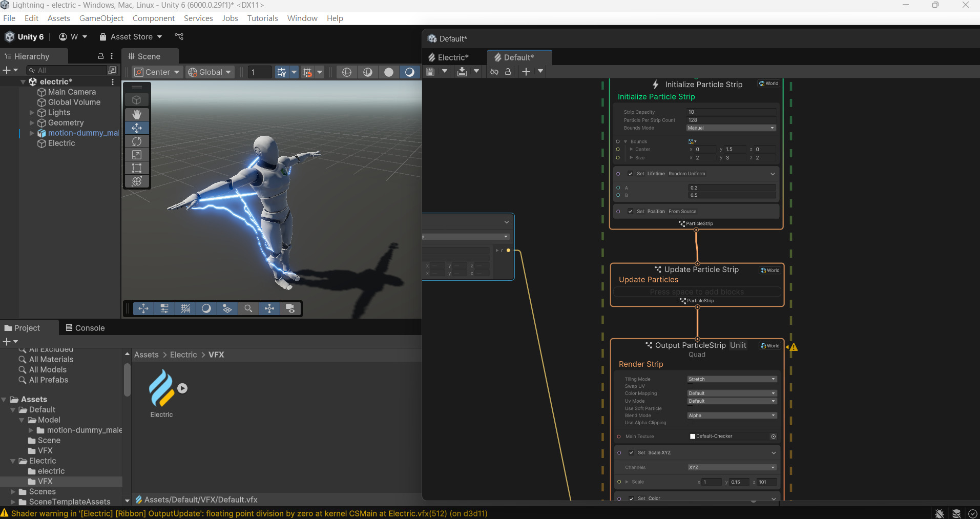Open Channels XYZ dropdown
This screenshot has height=519, width=980.
tap(732, 467)
